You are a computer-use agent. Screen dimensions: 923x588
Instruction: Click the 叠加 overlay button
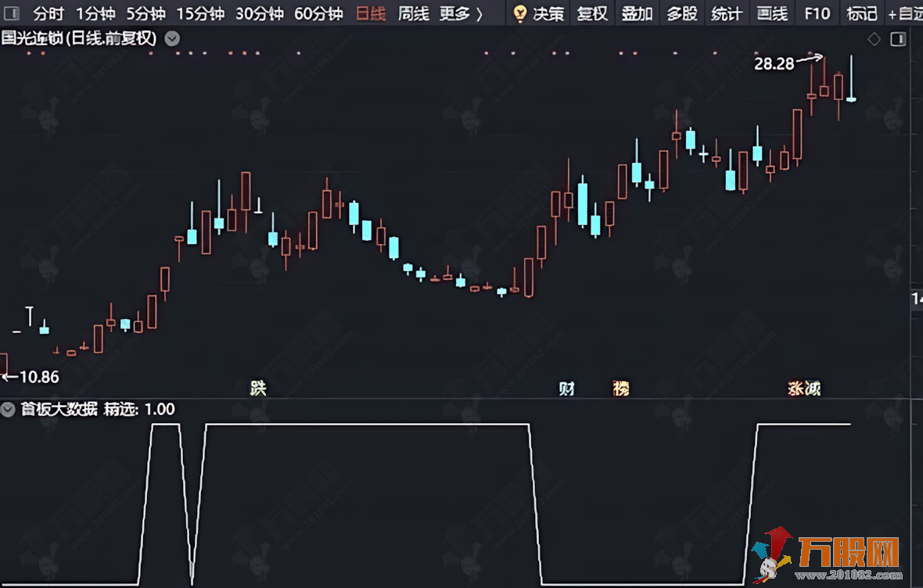tap(637, 13)
